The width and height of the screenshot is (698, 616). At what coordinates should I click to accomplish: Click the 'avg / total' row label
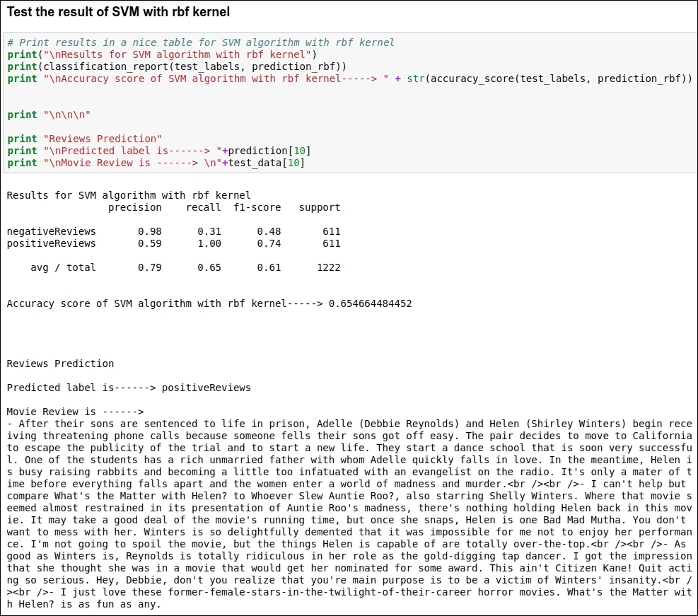63,267
